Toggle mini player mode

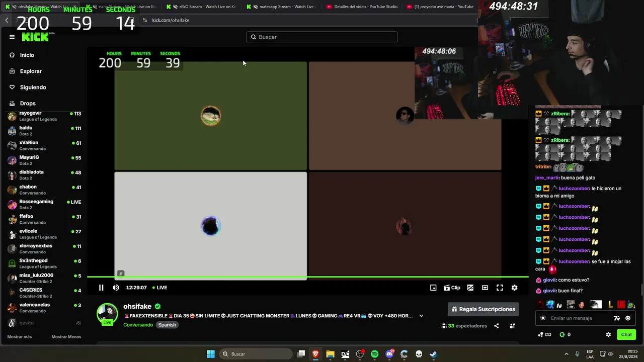433,288
